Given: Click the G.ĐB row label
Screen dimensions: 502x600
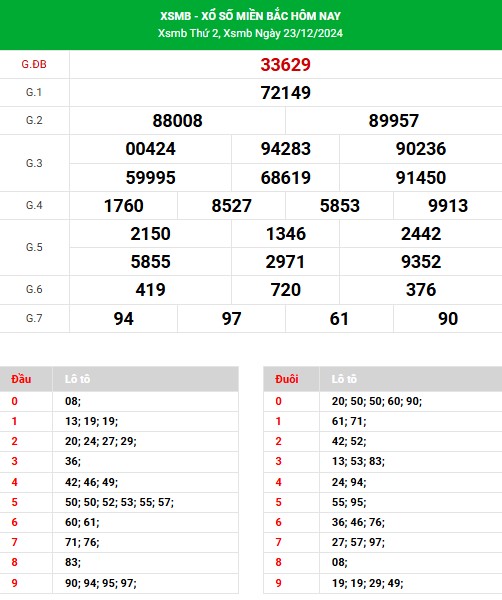Looking at the screenshot, I should click(x=34, y=64).
